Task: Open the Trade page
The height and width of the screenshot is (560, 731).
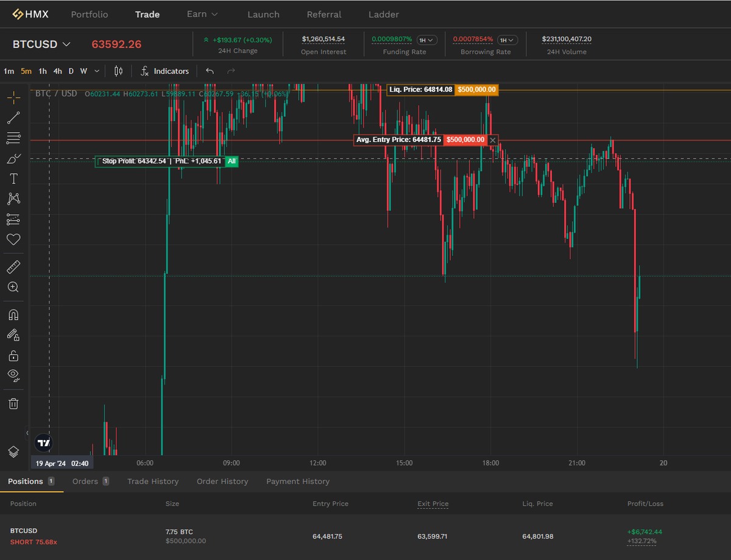Action: click(147, 14)
